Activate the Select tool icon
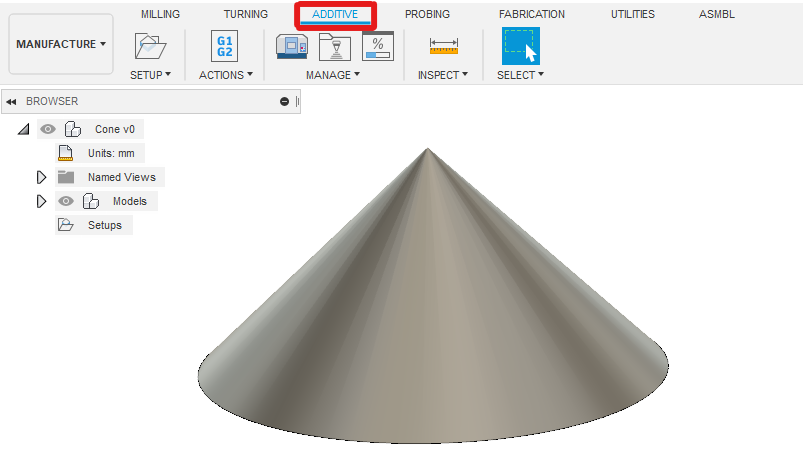This screenshot has width=803, height=476. 520,46
